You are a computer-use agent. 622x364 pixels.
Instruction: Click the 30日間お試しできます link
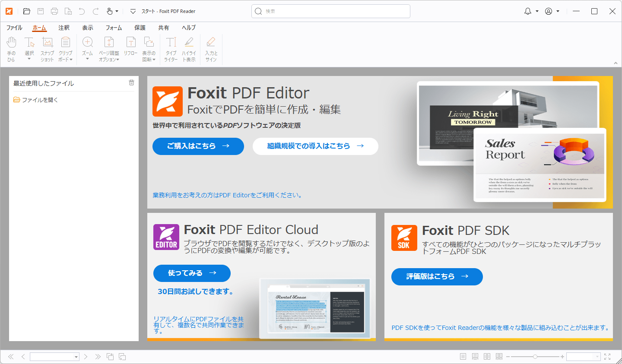point(197,291)
